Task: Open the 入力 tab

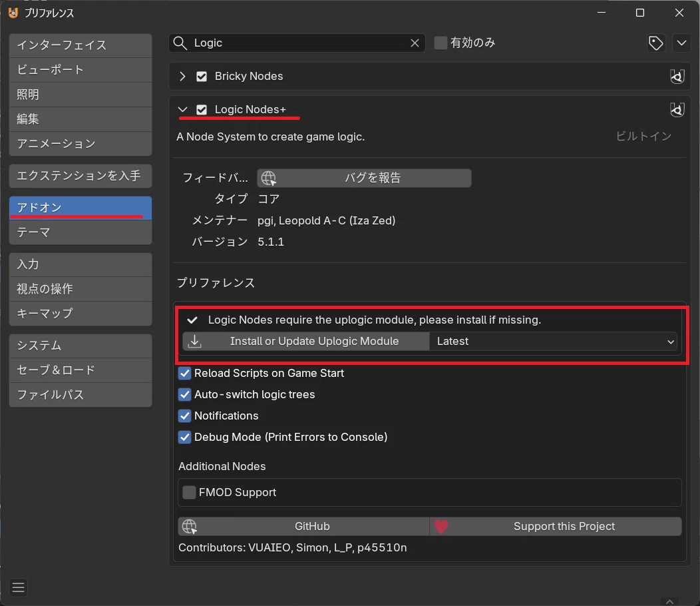Action: pyautogui.click(x=81, y=264)
